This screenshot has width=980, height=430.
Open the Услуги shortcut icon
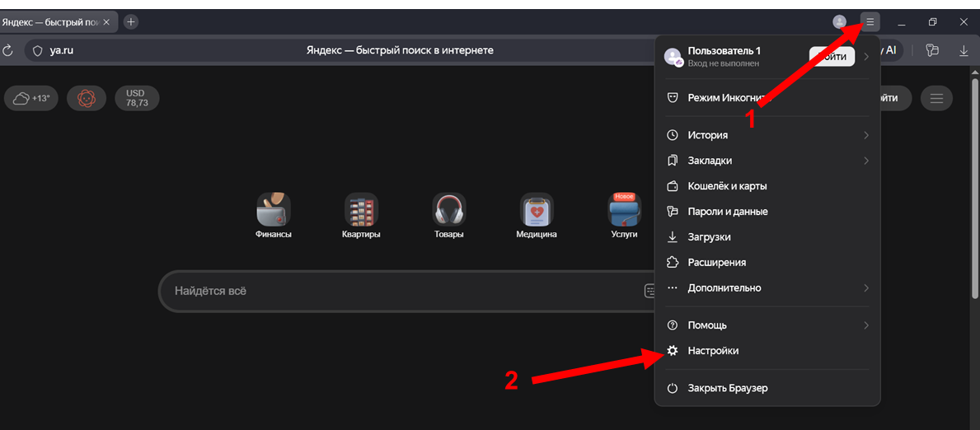(624, 210)
